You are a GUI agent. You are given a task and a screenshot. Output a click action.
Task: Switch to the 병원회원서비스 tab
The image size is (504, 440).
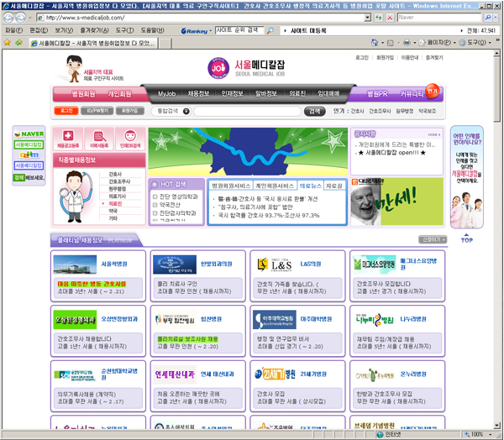point(231,186)
